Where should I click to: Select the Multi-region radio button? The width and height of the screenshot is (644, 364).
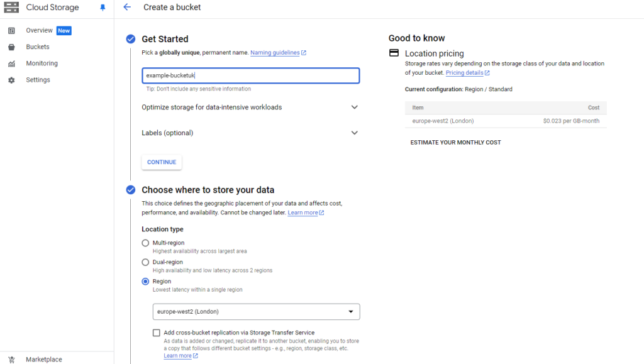click(145, 243)
